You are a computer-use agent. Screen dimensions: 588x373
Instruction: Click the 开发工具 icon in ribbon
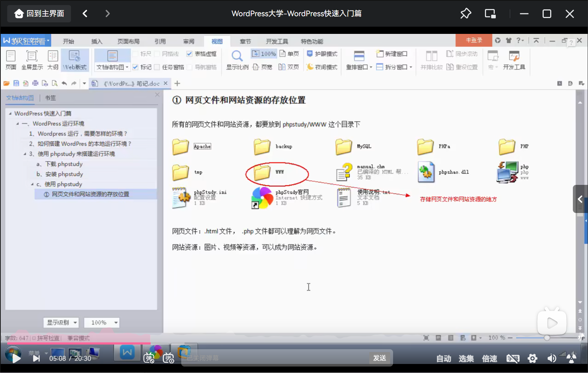click(x=514, y=60)
